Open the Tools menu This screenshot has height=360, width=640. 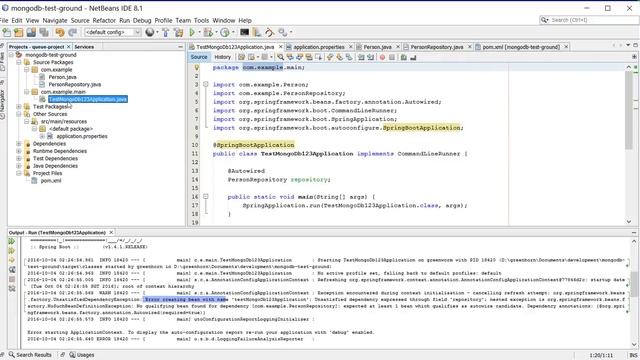point(201,20)
